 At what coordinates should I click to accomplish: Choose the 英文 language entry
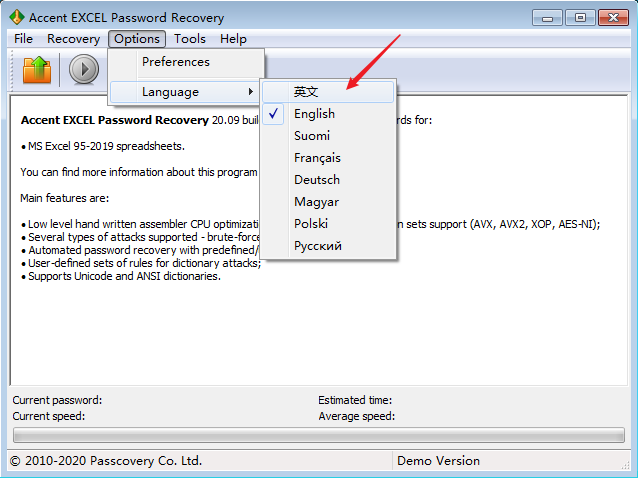coord(306,91)
